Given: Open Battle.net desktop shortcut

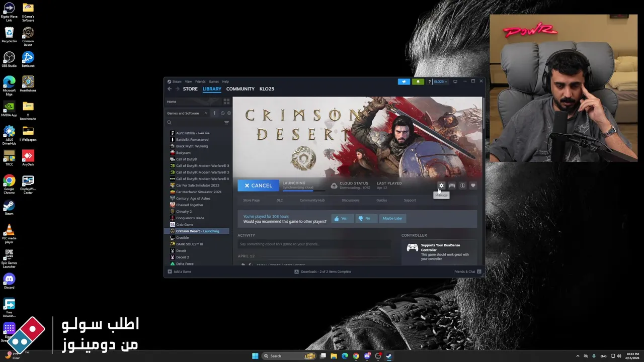Looking at the screenshot, I should coord(28,59).
